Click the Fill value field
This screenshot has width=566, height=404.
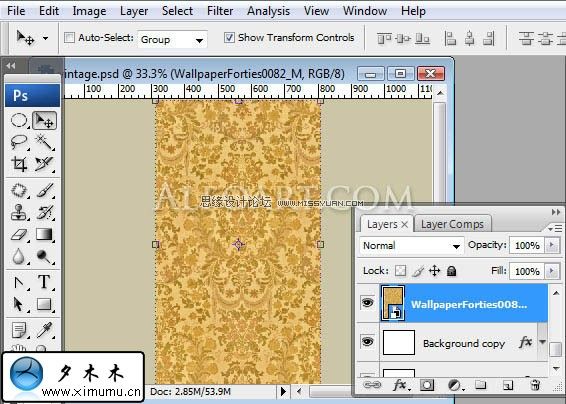[x=527, y=271]
